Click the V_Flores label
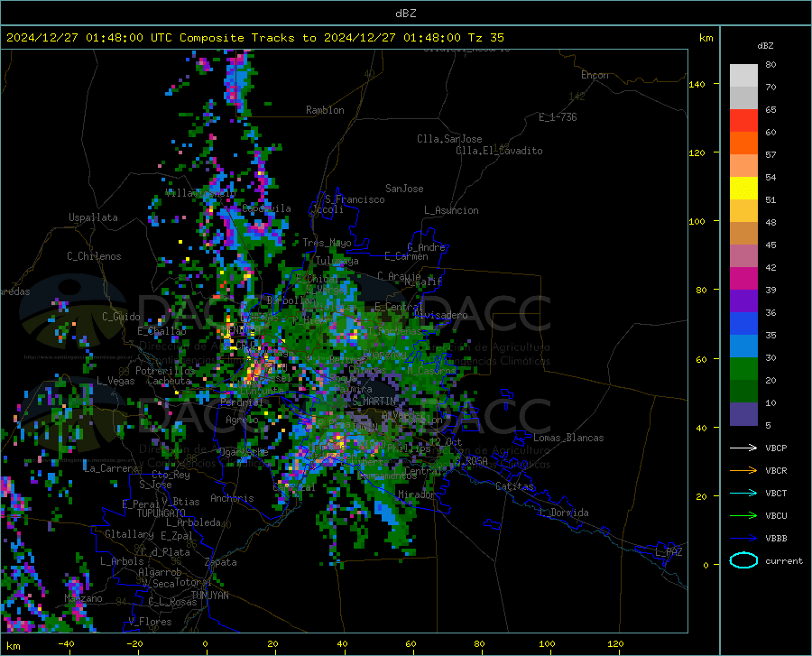This screenshot has width=812, height=656. [x=150, y=622]
